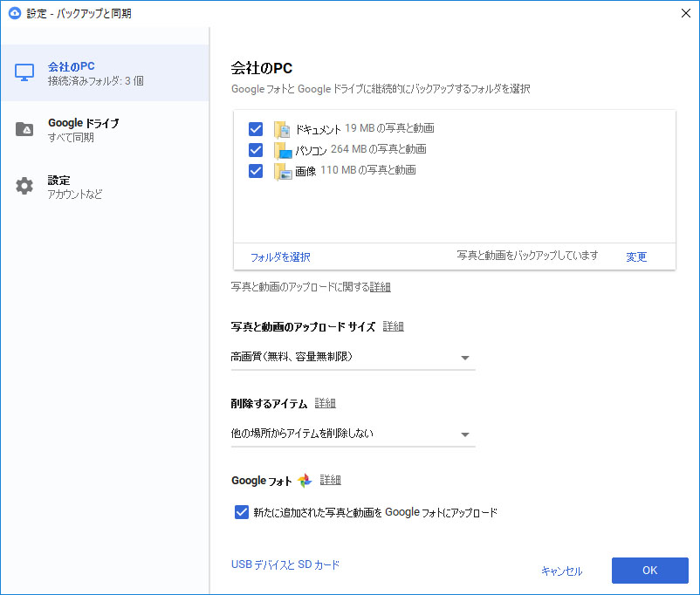Screen dimensions: 700x595
Task: Toggle uploading new photos to Google フォト
Action: pyautogui.click(x=241, y=512)
